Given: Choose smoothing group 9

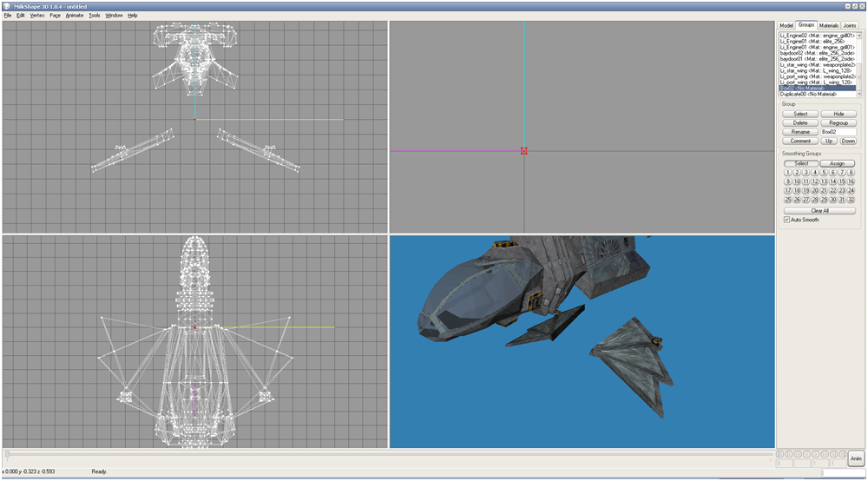Looking at the screenshot, I should (x=788, y=181).
